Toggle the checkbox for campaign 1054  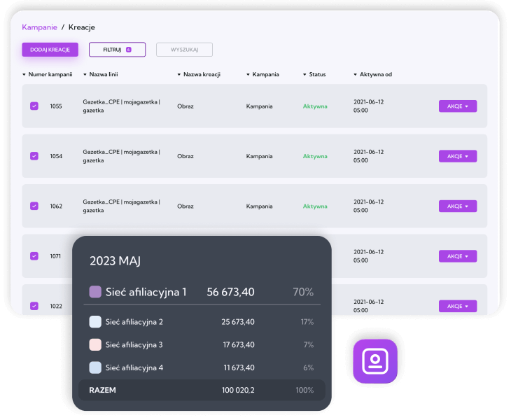click(34, 156)
